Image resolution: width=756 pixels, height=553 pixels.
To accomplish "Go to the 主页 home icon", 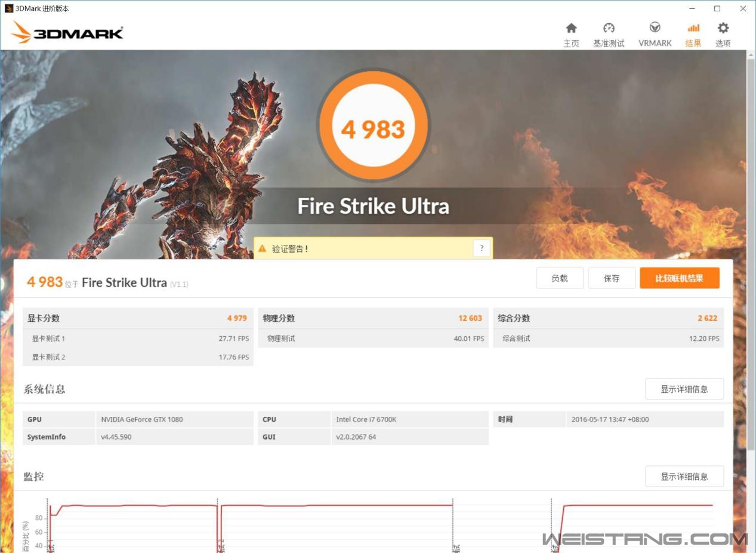I will [571, 29].
